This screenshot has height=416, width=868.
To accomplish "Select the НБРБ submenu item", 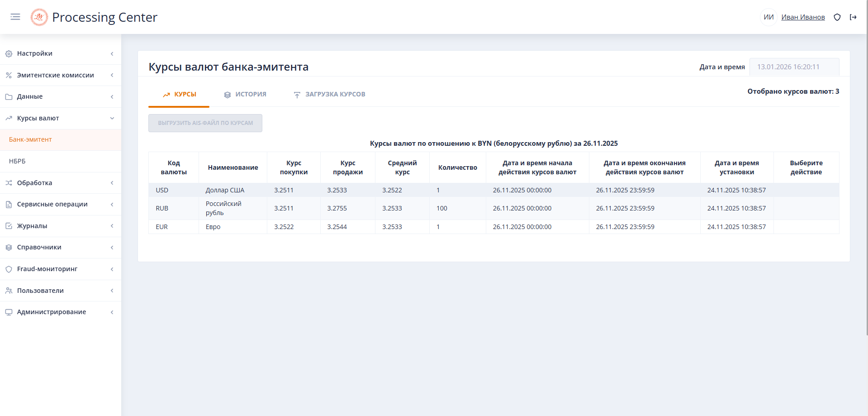I will 17,161.
